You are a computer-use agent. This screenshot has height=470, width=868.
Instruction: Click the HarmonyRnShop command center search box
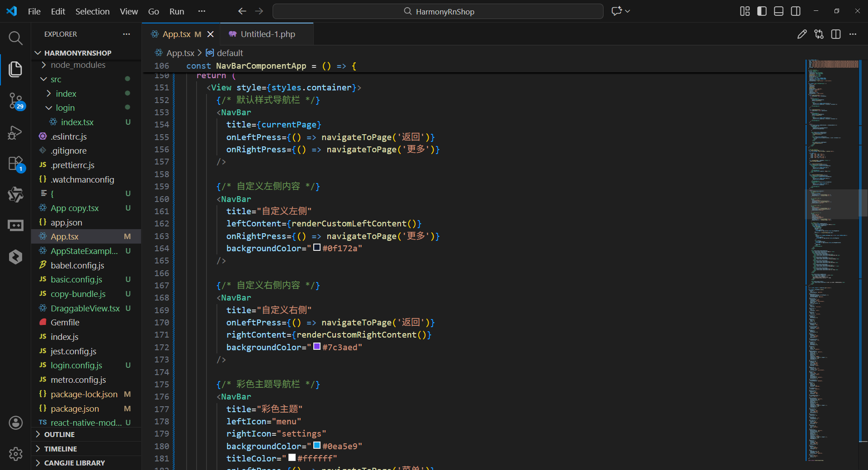click(x=438, y=11)
